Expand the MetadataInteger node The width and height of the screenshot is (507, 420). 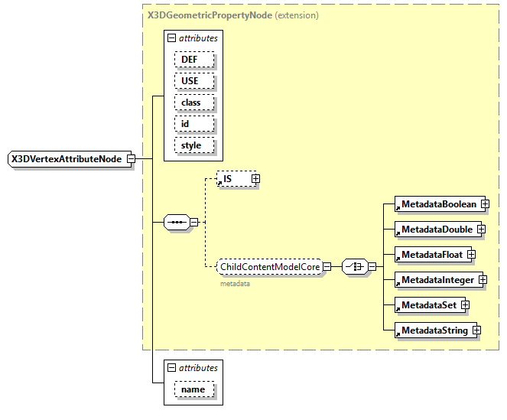tap(483, 280)
